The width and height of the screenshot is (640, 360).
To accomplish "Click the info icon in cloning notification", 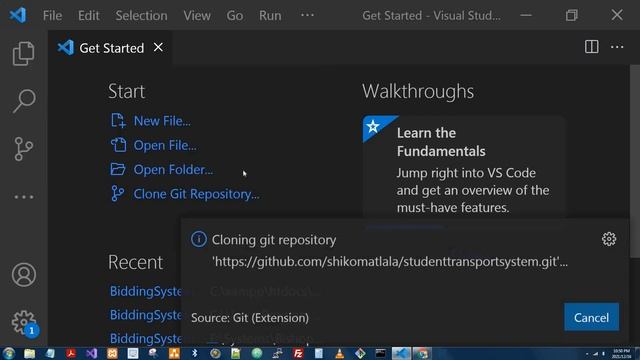I will 199,239.
